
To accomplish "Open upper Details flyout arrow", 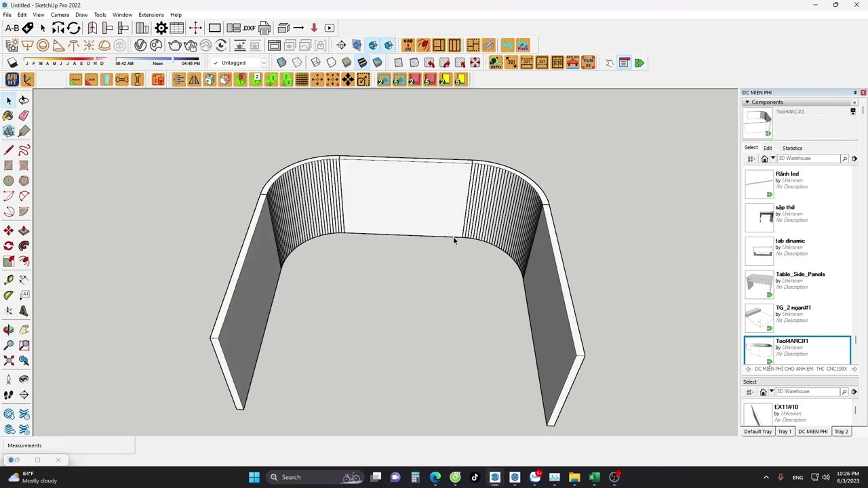I will [x=854, y=159].
